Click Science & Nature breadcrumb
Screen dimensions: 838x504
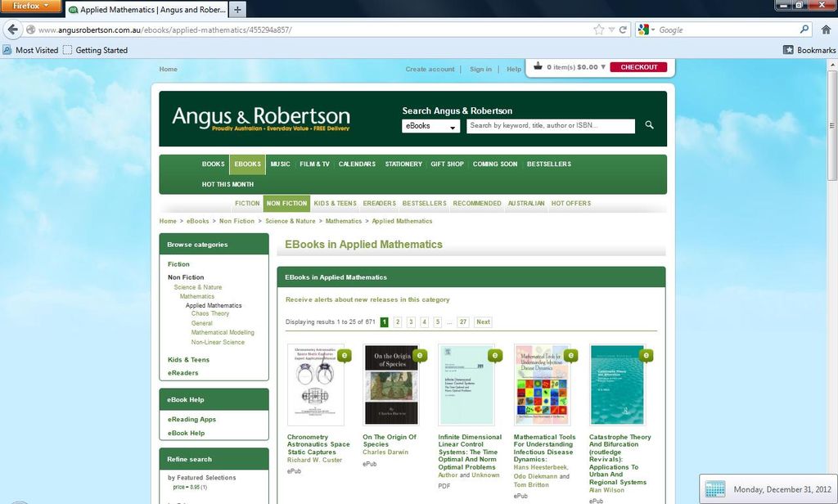pyautogui.click(x=291, y=221)
